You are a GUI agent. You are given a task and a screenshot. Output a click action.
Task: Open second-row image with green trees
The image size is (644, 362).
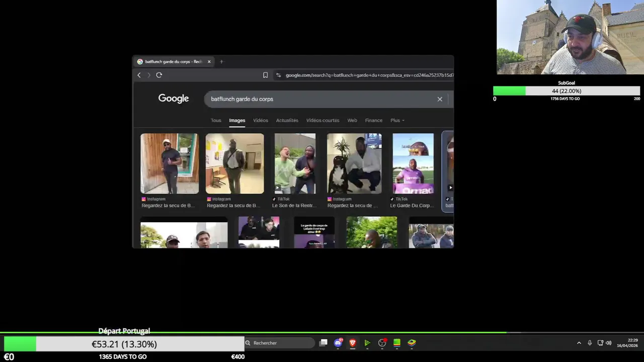point(371,232)
